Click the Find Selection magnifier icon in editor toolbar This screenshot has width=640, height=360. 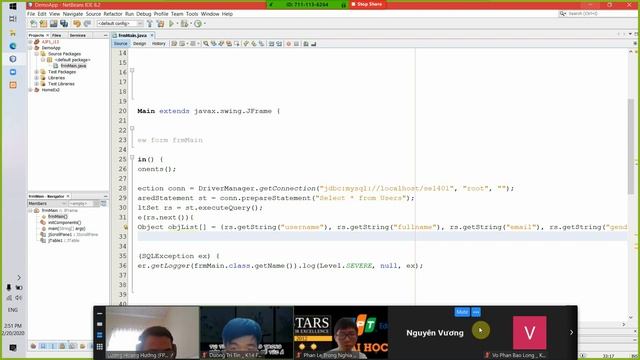(x=206, y=44)
